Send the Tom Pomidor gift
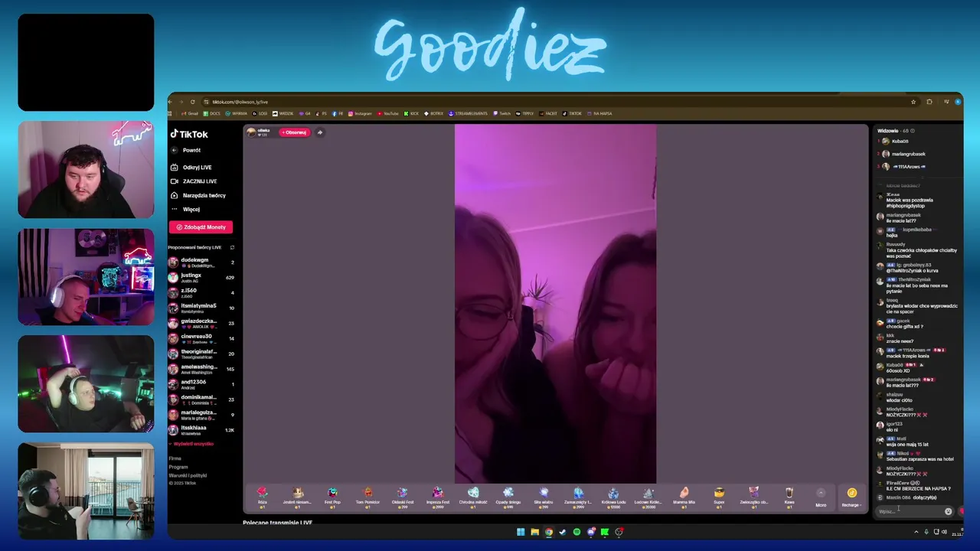 coord(367,496)
